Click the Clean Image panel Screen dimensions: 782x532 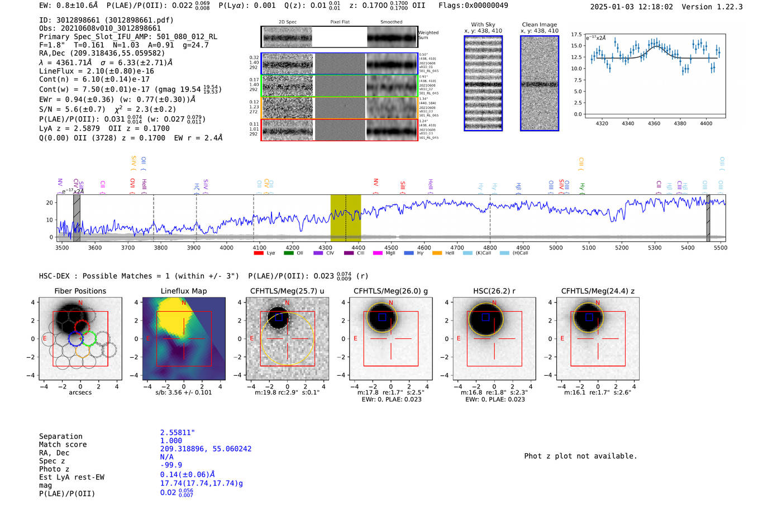(x=540, y=83)
